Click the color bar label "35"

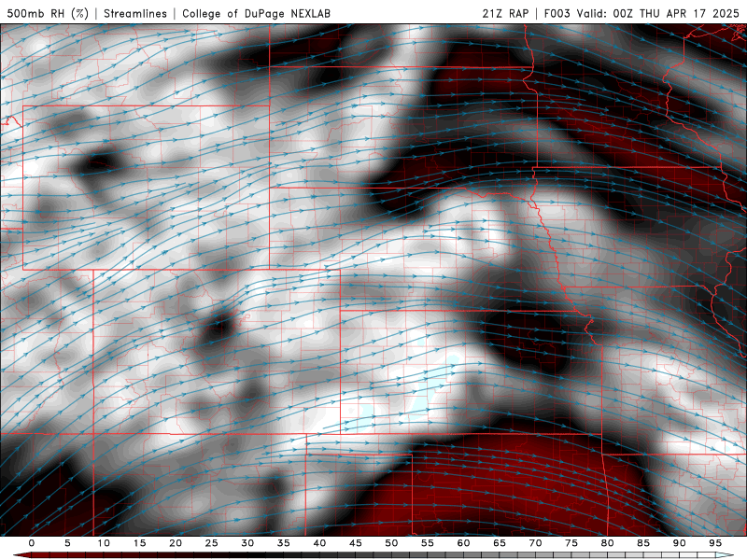(284, 543)
